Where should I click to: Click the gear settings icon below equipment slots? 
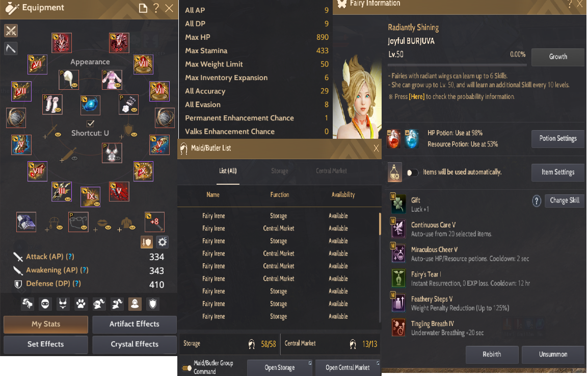pyautogui.click(x=163, y=242)
